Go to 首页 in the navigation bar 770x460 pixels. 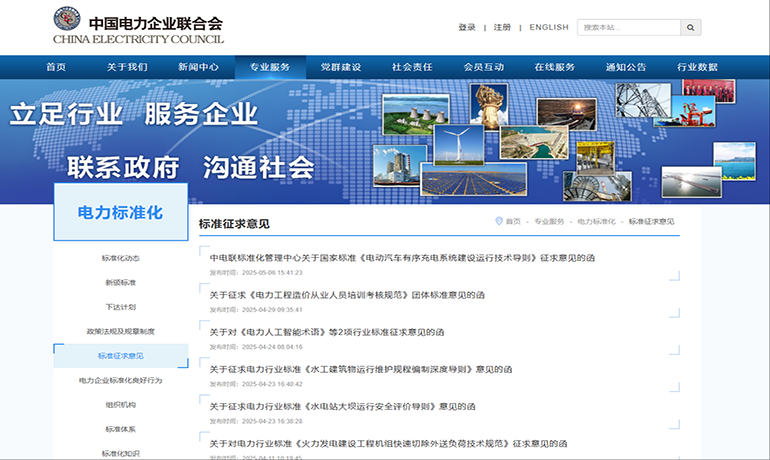point(56,67)
